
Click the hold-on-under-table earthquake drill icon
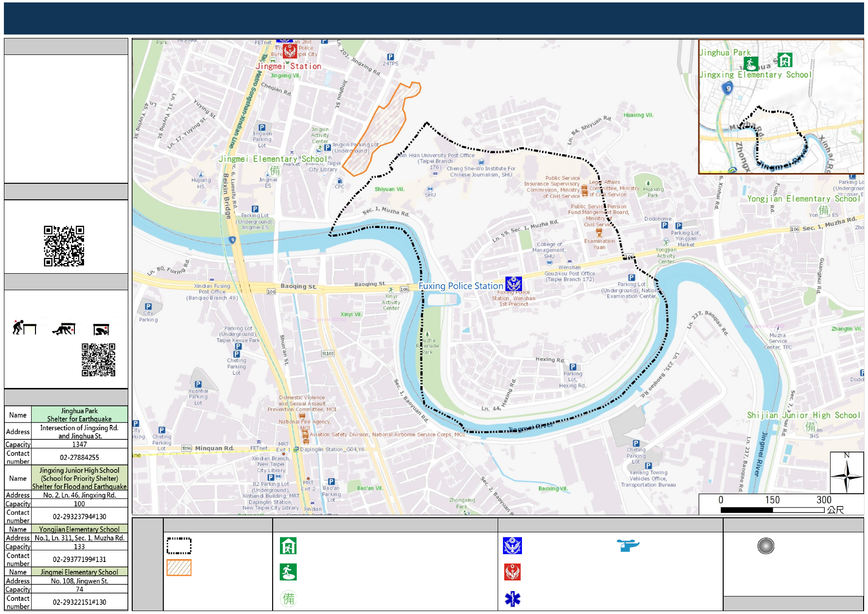(102, 330)
